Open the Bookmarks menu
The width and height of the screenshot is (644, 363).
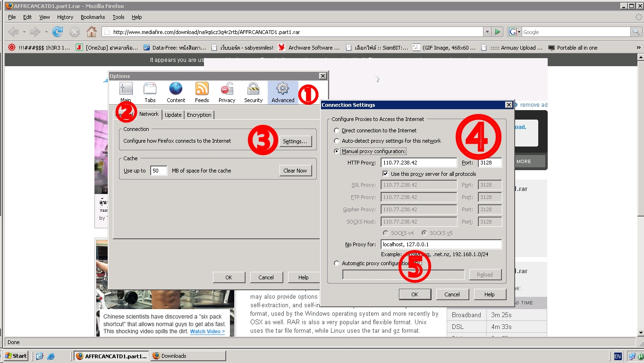coord(93,17)
